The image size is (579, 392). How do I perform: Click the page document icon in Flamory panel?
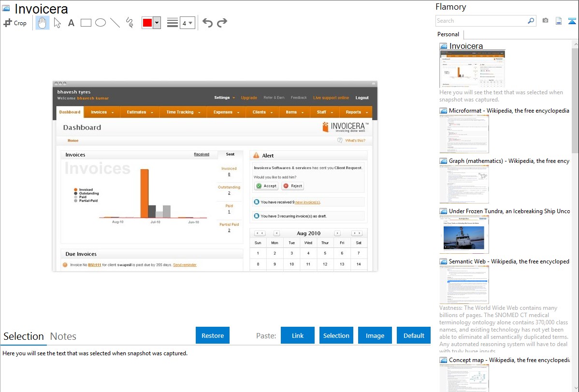pyautogui.click(x=559, y=21)
